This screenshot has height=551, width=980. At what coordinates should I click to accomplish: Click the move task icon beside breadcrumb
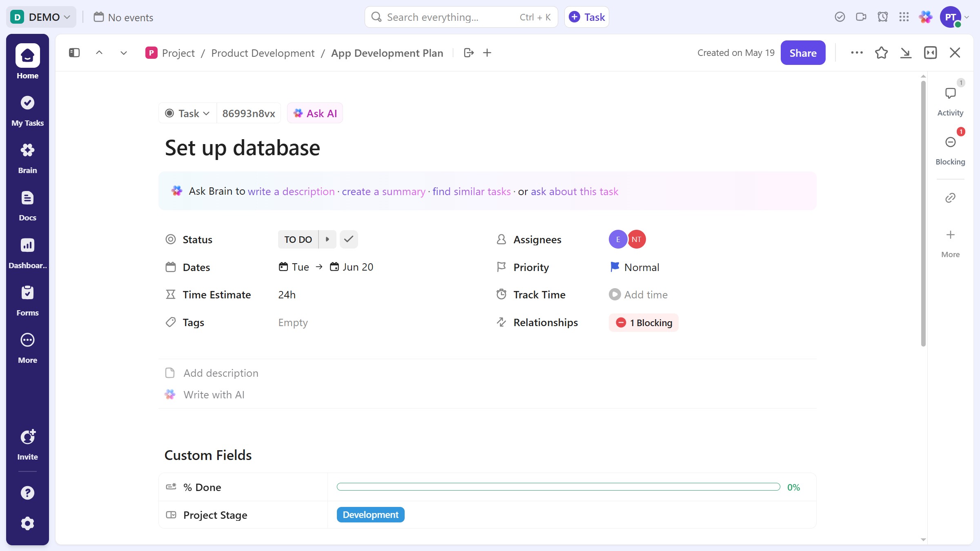point(469,53)
